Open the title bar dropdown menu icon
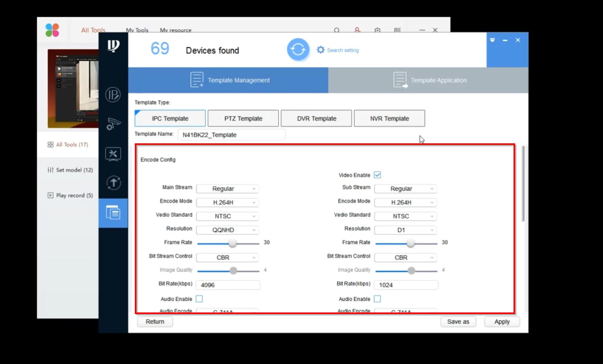This screenshot has height=364, width=603. point(492,40)
